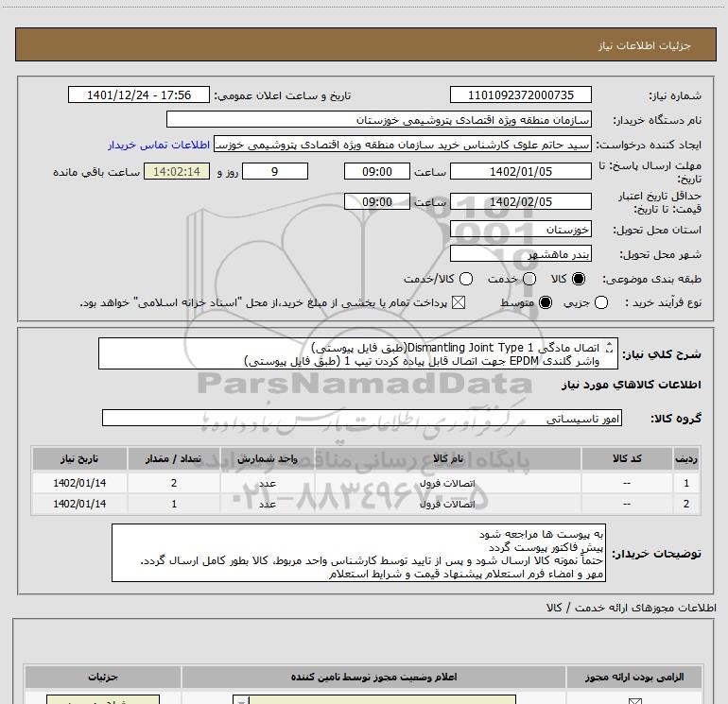This screenshot has width=728, height=704.
Task: Click the delivery city field بندر ماهشهر
Action: pyautogui.click(x=520, y=254)
